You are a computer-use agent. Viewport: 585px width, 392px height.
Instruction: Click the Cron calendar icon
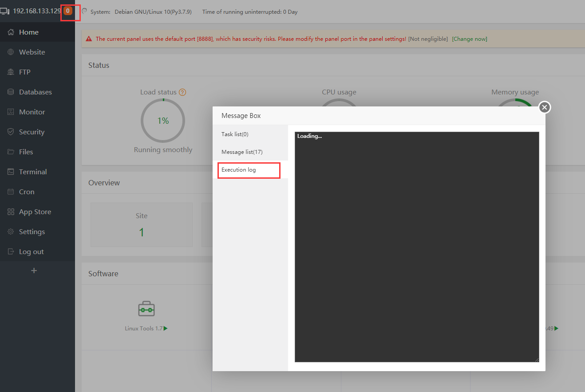tap(11, 192)
